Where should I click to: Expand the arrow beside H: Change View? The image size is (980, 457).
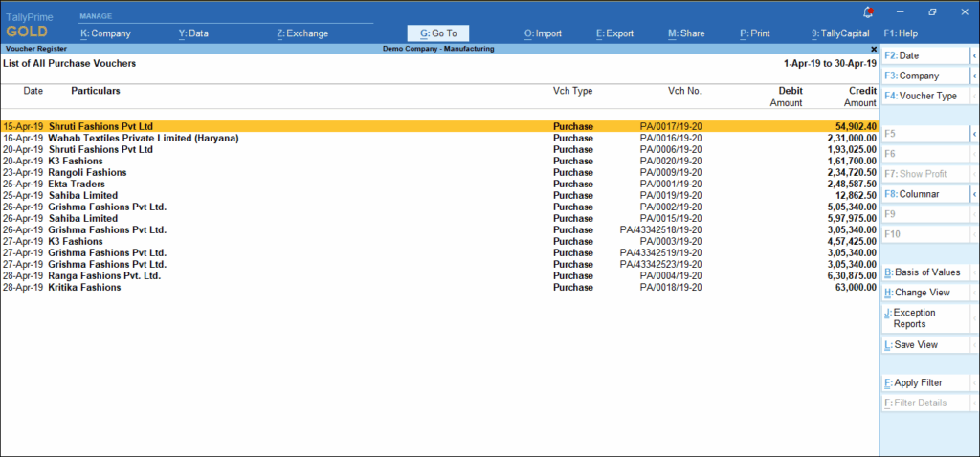[x=975, y=293]
